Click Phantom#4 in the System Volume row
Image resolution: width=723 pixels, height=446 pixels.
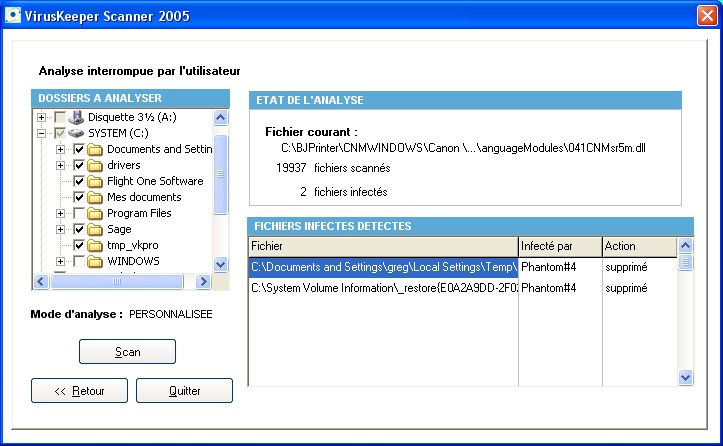click(549, 288)
